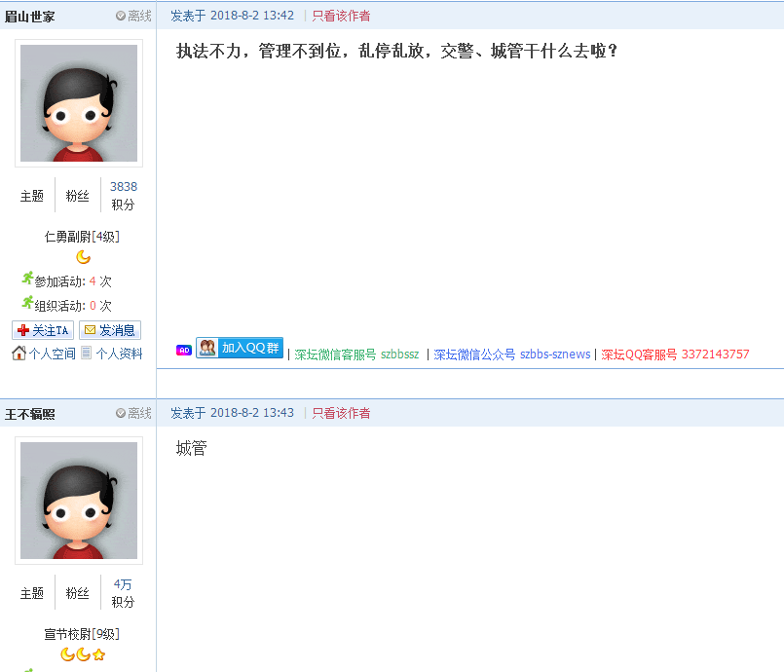Filter first post with 只看该作者
Screen dimensions: 784x672
341,16
